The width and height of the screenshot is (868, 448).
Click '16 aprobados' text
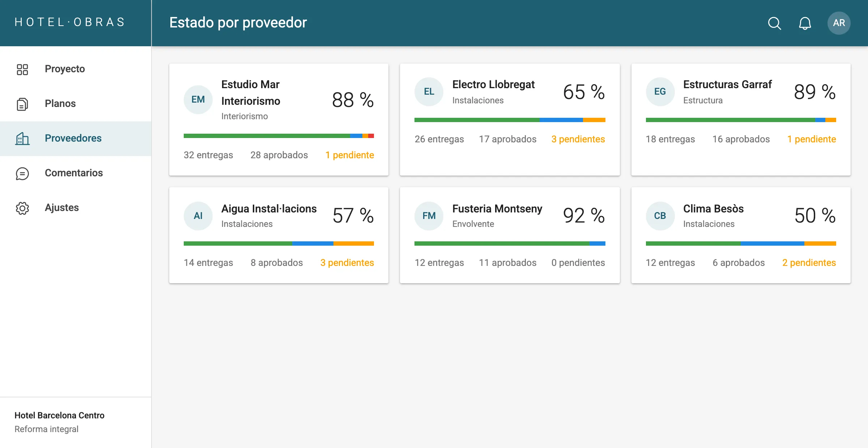click(x=741, y=139)
